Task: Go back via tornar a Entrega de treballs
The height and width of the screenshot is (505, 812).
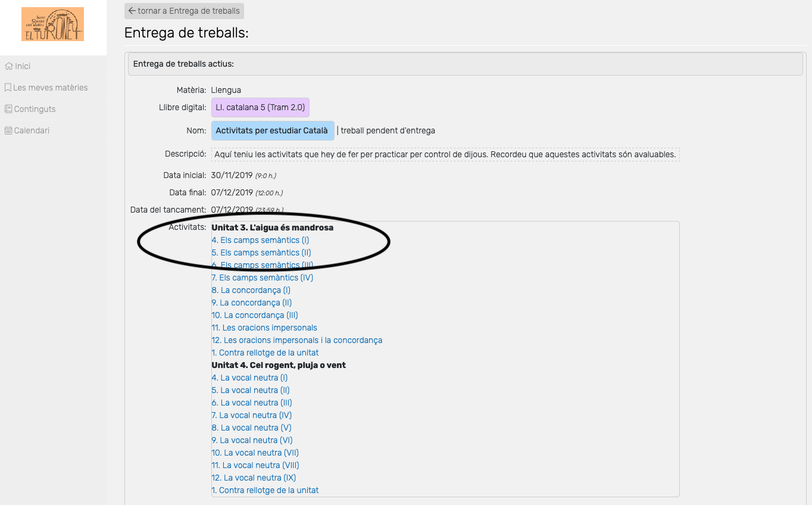Action: [x=184, y=11]
